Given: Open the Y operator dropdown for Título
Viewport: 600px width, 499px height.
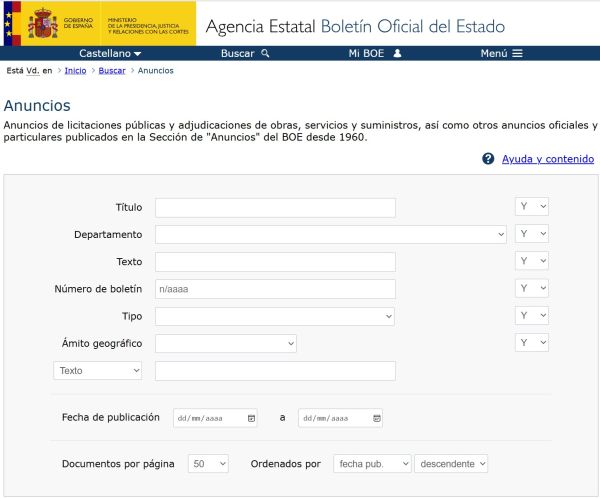Looking at the screenshot, I should point(532,207).
